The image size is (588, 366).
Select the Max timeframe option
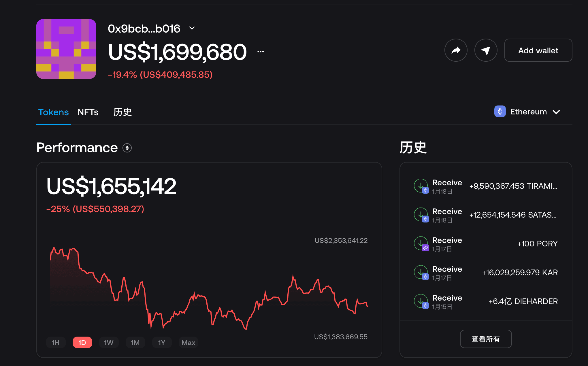pos(188,342)
